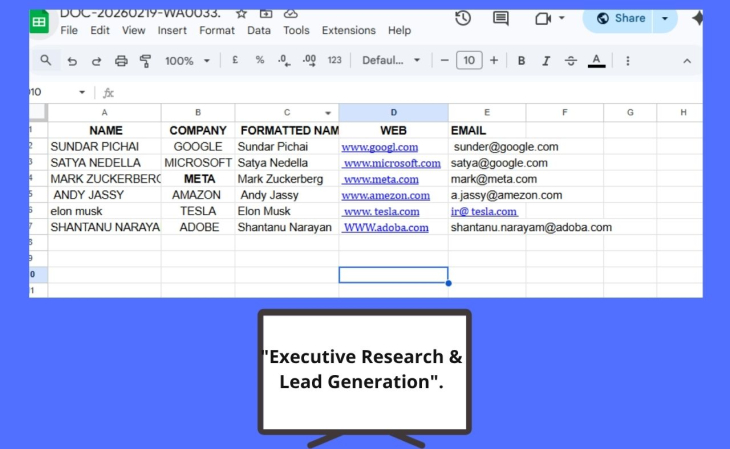730x449 pixels.
Task: Open column C filter dropdown arrow
Action: pos(328,113)
